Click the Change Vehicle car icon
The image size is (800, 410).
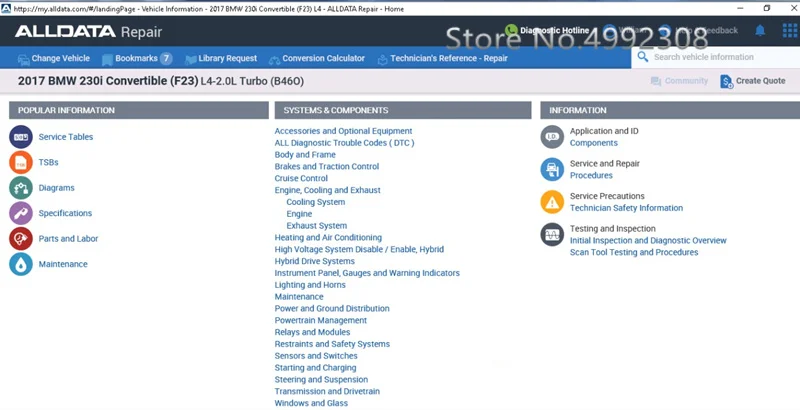pyautogui.click(x=23, y=60)
